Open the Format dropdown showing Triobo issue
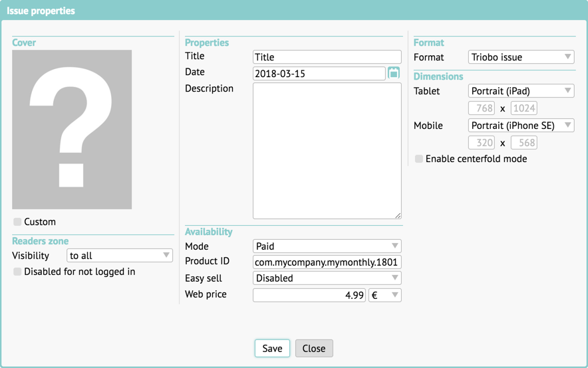Viewport: 588px width, 368px height. click(521, 57)
